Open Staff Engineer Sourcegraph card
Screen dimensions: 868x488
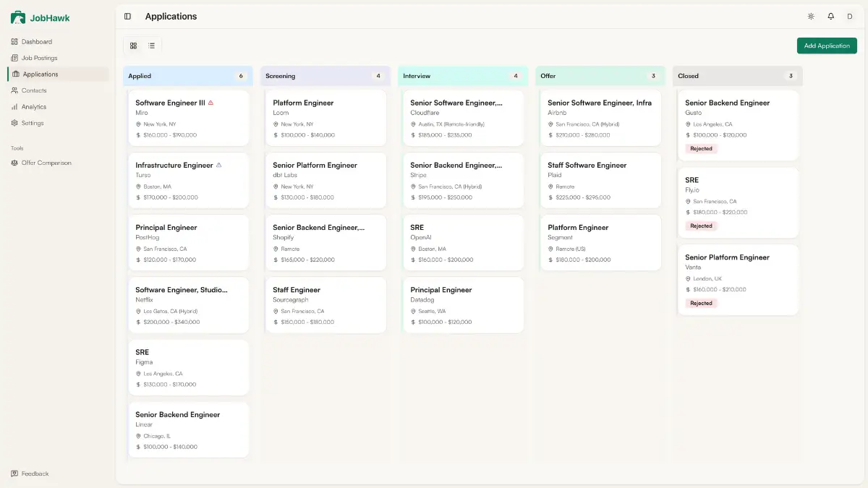click(325, 305)
